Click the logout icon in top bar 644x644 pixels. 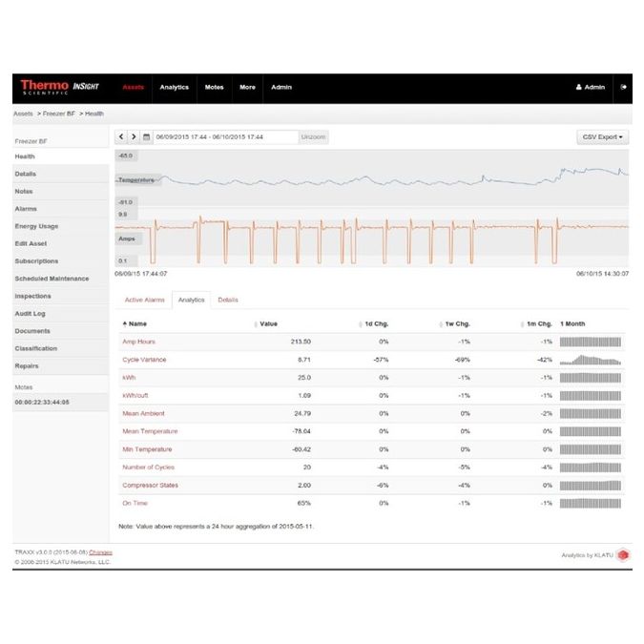click(623, 87)
